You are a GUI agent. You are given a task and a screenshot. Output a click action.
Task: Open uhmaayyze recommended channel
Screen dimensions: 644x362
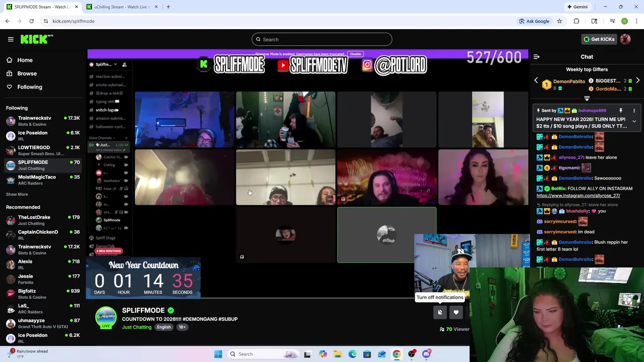click(43, 323)
